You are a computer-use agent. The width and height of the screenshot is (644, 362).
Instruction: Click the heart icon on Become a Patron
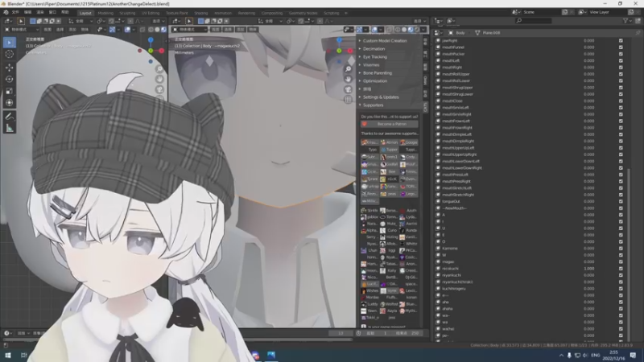point(365,124)
